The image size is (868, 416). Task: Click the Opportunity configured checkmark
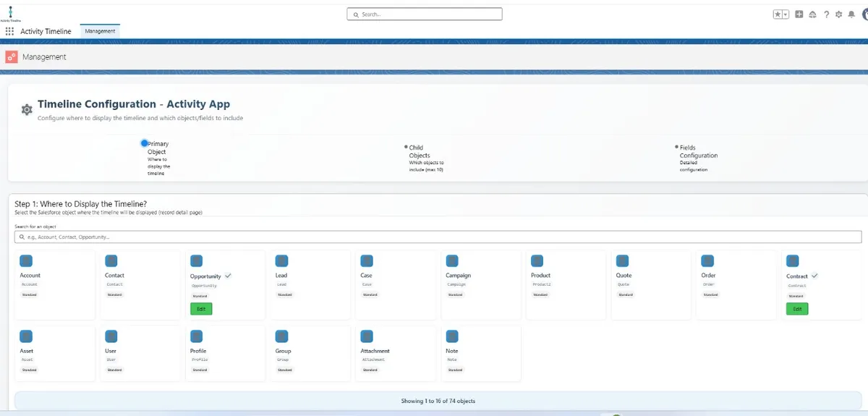tap(228, 276)
